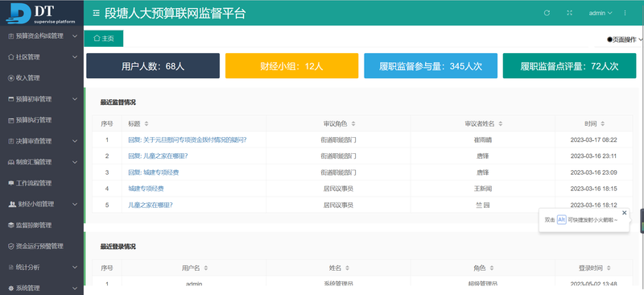Sort the table by 标题 column

[147, 123]
